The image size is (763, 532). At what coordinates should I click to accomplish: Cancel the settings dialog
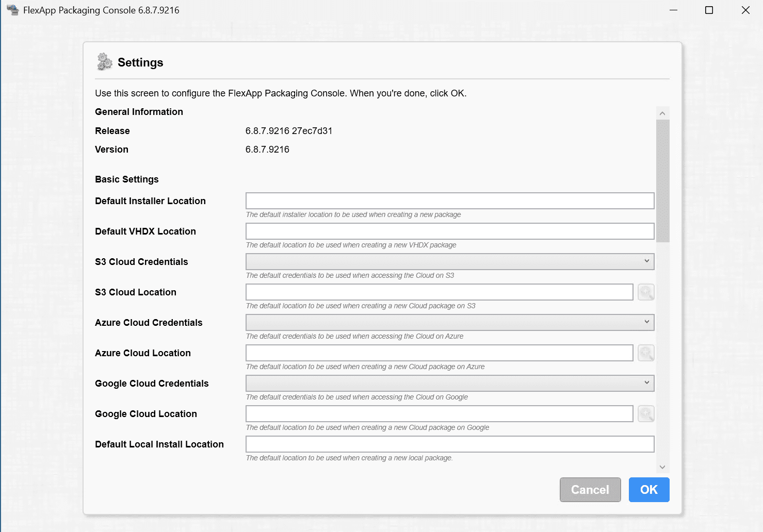pyautogui.click(x=590, y=489)
